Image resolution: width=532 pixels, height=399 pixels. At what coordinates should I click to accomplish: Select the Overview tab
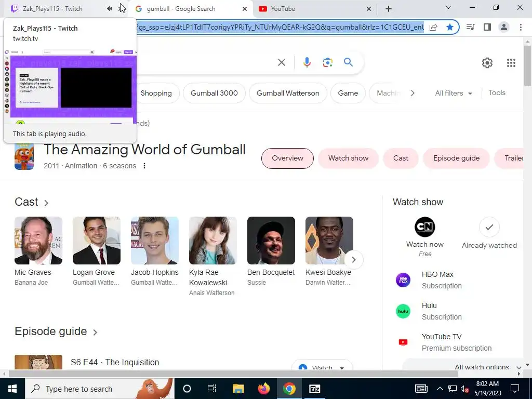point(287,158)
